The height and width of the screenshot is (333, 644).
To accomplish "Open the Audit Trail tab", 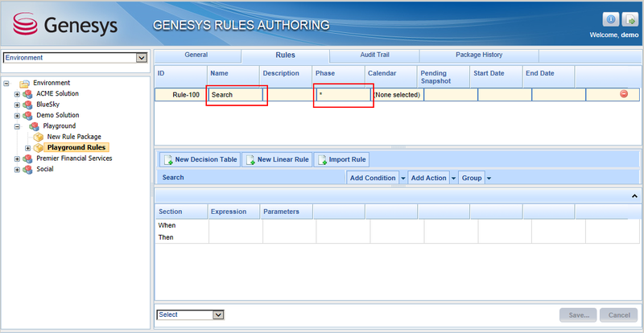I will tap(374, 55).
